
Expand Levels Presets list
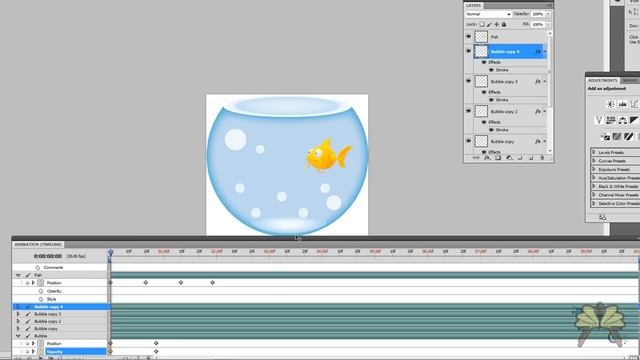point(594,152)
